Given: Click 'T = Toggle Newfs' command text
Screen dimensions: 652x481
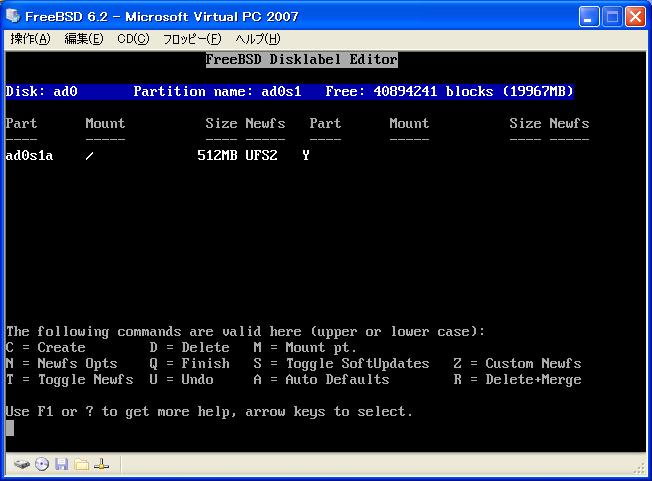Looking at the screenshot, I should 69,380.
